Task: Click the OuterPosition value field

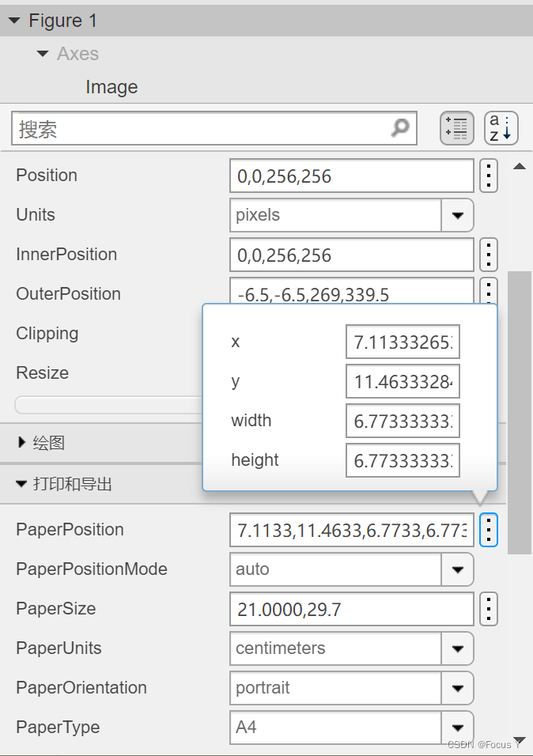Action: [352, 291]
